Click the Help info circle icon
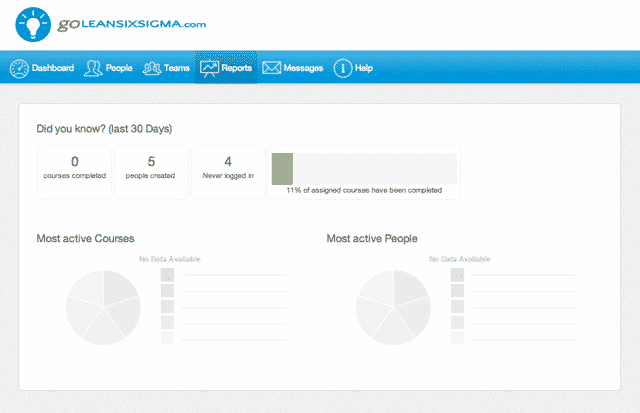The height and width of the screenshot is (413, 640). pyautogui.click(x=342, y=68)
